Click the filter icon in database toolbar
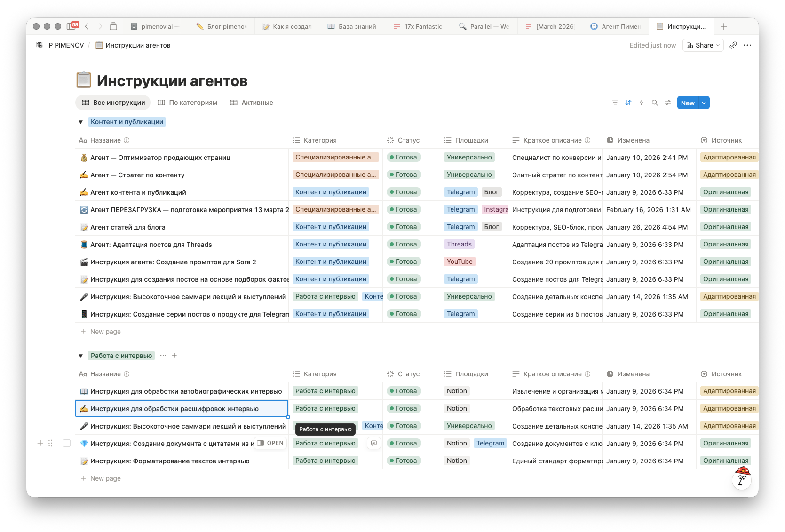This screenshot has height=532, width=785. 615,103
